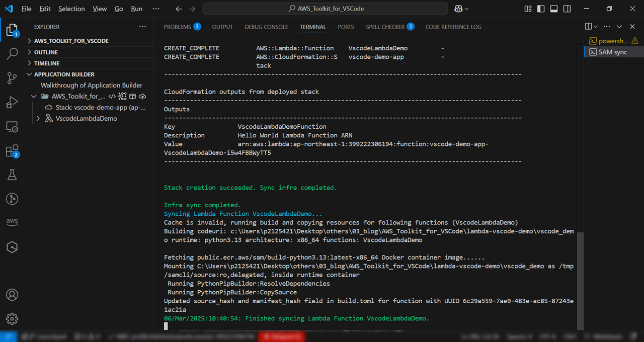The width and height of the screenshot is (644, 342).
Task: Open Application Composer via the graph icon
Action: [122, 96]
